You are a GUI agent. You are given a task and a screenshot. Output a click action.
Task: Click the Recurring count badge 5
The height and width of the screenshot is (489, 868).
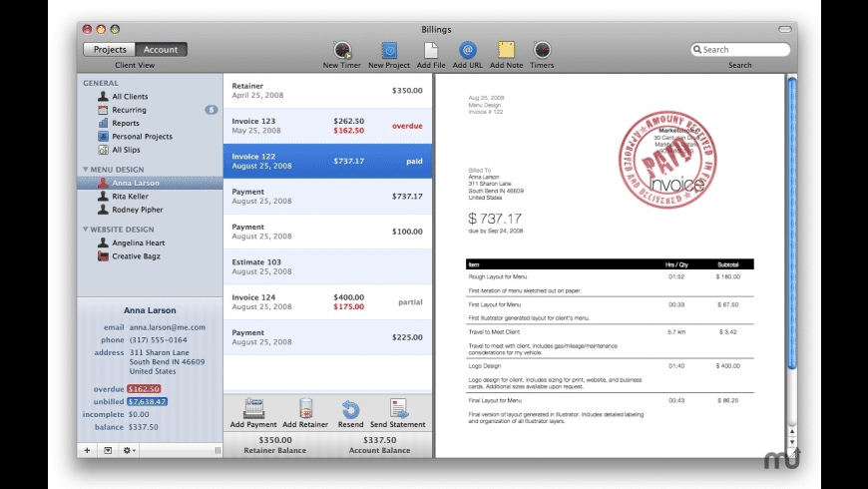212,110
